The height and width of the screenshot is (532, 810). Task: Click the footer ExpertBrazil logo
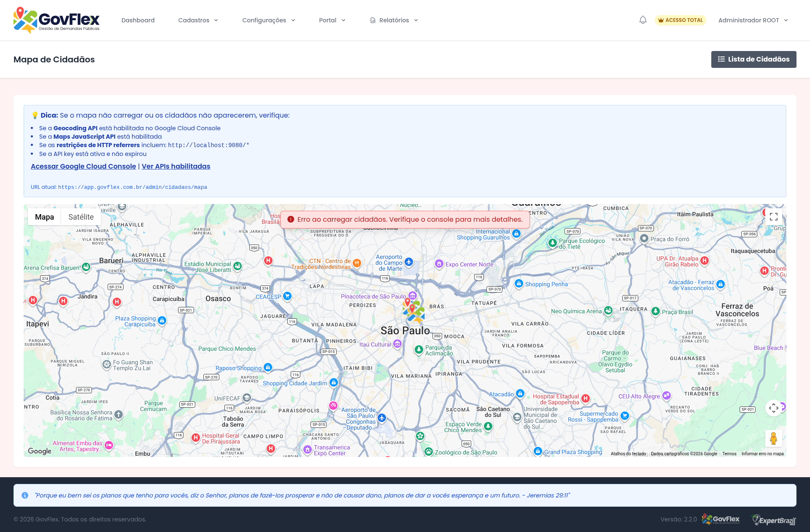pyautogui.click(x=774, y=520)
